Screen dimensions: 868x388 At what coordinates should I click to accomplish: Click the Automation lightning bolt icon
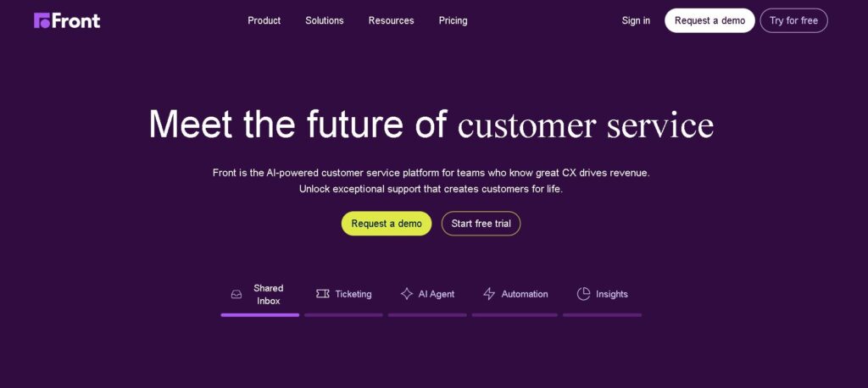(489, 294)
